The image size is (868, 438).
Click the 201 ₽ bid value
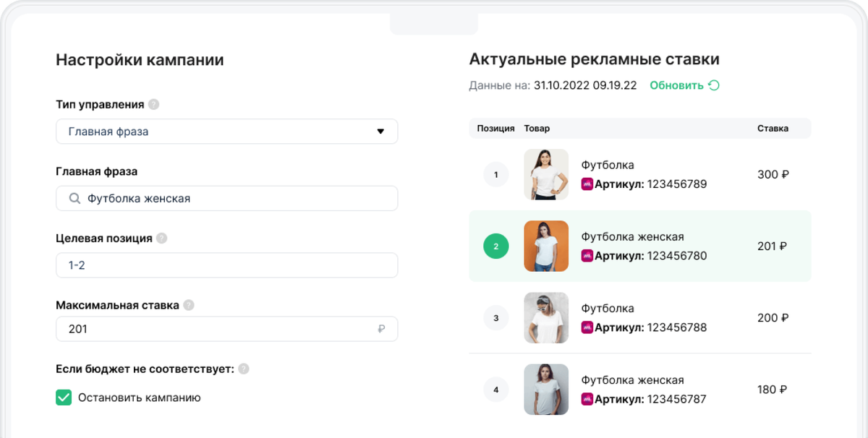coord(772,246)
